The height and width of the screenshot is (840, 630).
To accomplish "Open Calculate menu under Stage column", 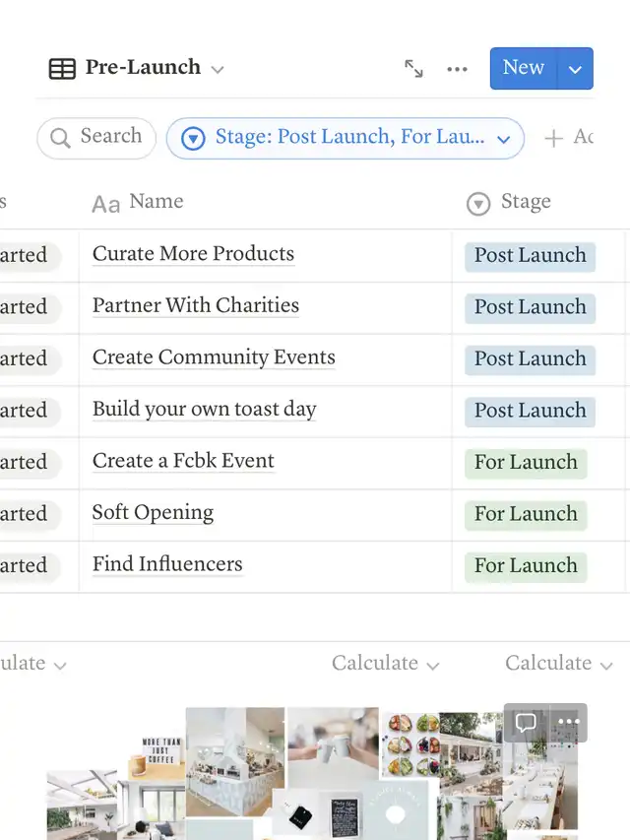I will [559, 664].
